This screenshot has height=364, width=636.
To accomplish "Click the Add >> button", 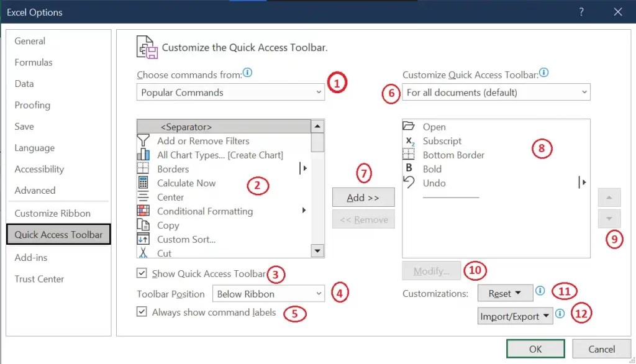I will pos(363,197).
